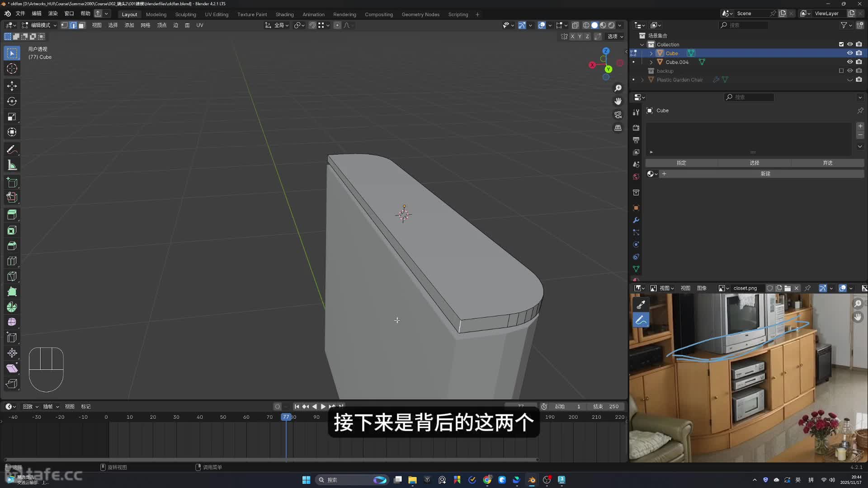Activate the Rotate tool
This screenshot has height=488, width=868.
(x=12, y=101)
